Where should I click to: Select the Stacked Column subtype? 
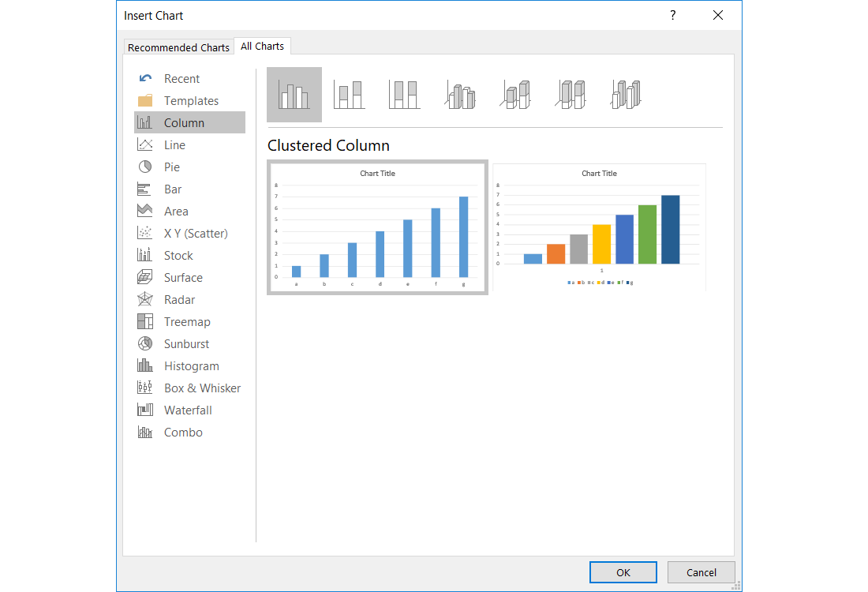tap(349, 93)
